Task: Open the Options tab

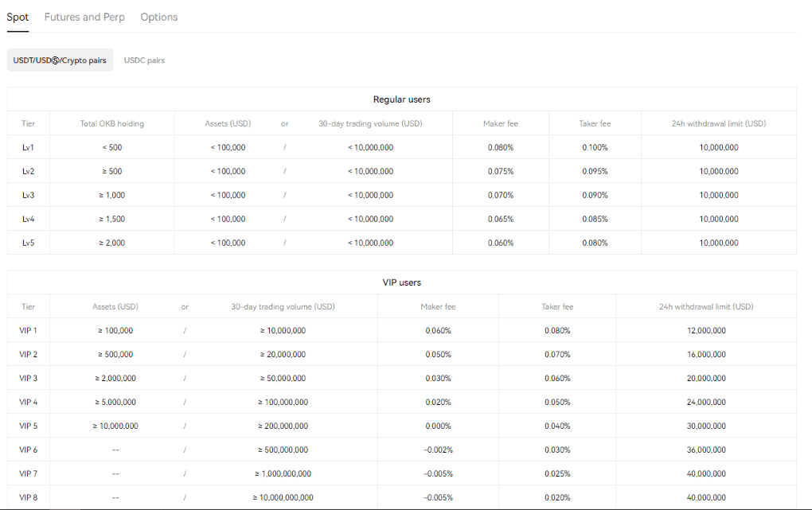Action: coord(158,17)
